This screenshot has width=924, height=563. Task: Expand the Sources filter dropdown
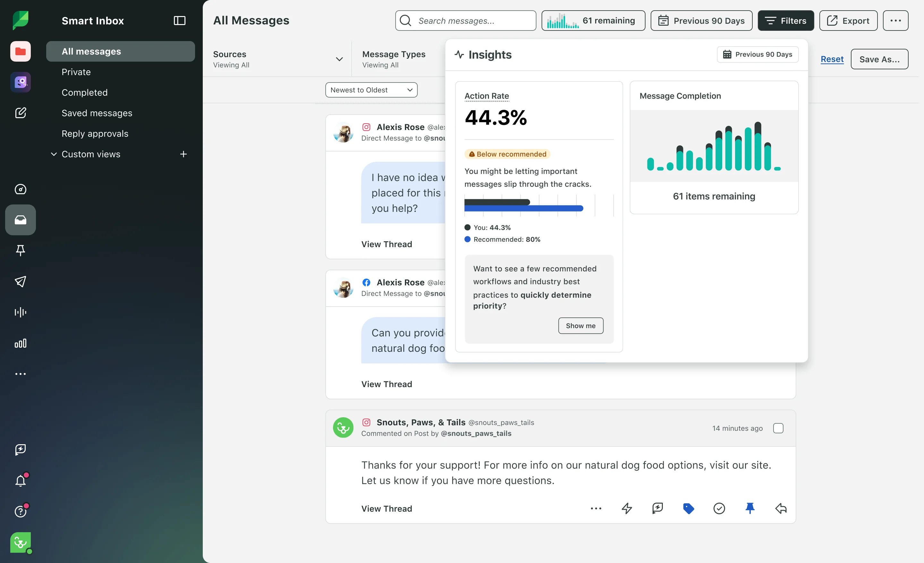coord(278,59)
